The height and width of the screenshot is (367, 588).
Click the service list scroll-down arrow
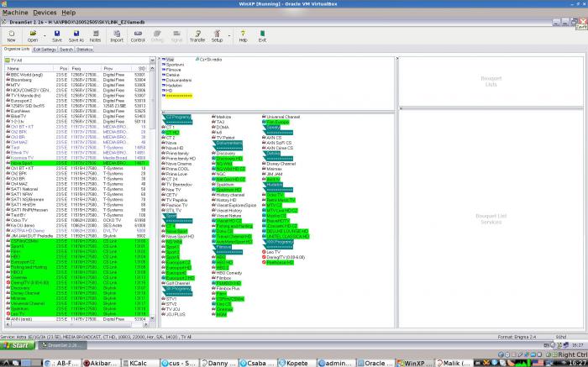pyautogui.click(x=152, y=318)
